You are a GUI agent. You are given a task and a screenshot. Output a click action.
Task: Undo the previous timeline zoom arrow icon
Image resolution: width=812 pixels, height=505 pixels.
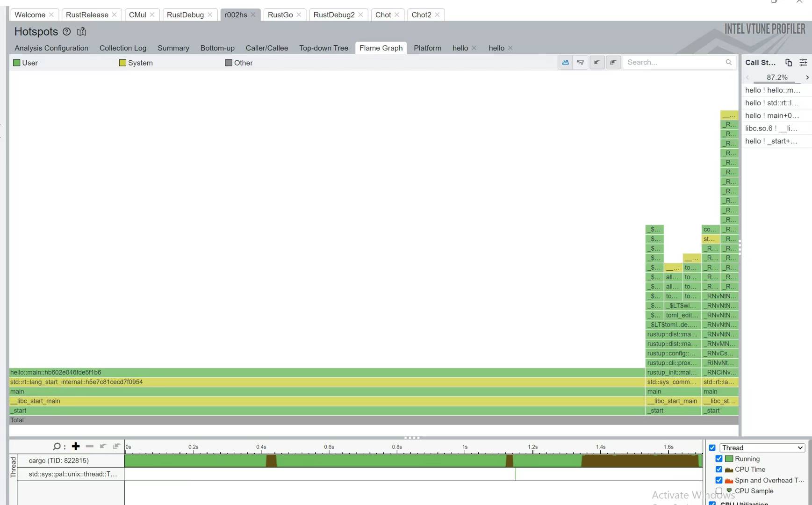pyautogui.click(x=103, y=447)
